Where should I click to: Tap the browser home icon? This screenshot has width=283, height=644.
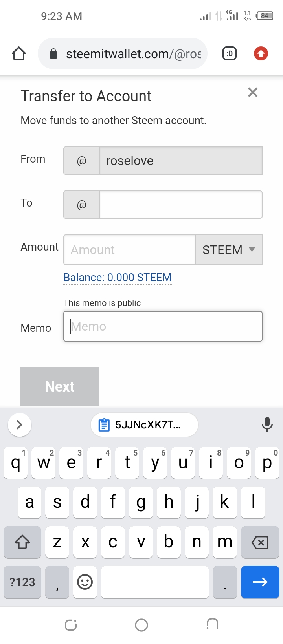[19, 53]
